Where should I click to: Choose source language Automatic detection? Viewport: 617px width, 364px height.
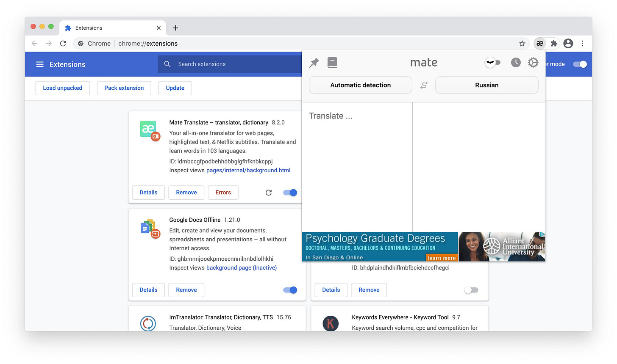coord(361,85)
